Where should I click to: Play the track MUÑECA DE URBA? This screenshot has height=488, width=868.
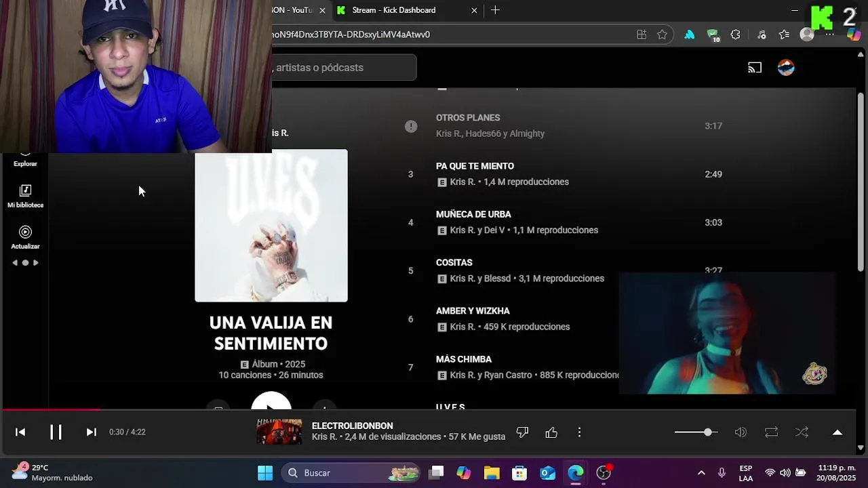[473, 214]
